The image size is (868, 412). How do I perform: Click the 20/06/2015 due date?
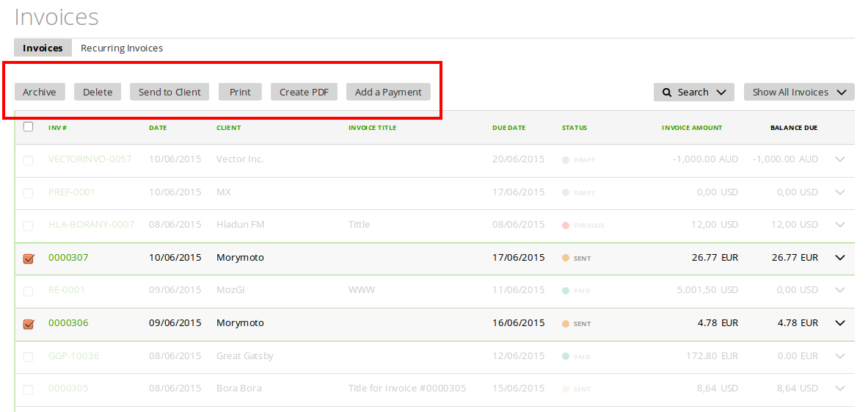(518, 159)
